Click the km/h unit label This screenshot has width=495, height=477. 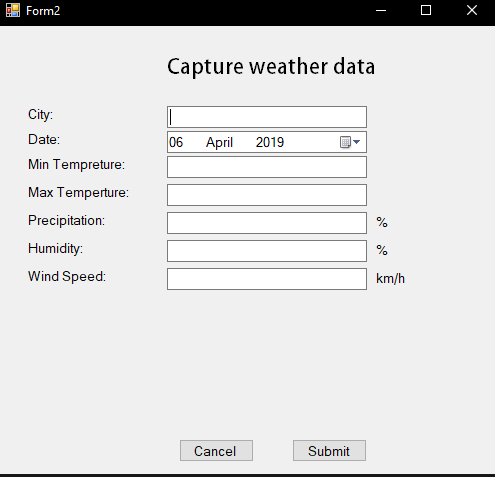tap(390, 278)
